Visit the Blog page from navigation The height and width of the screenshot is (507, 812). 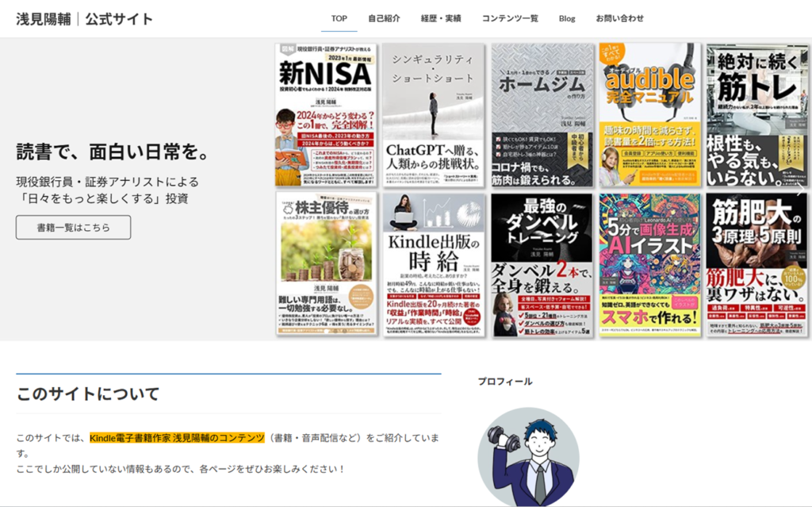click(567, 18)
